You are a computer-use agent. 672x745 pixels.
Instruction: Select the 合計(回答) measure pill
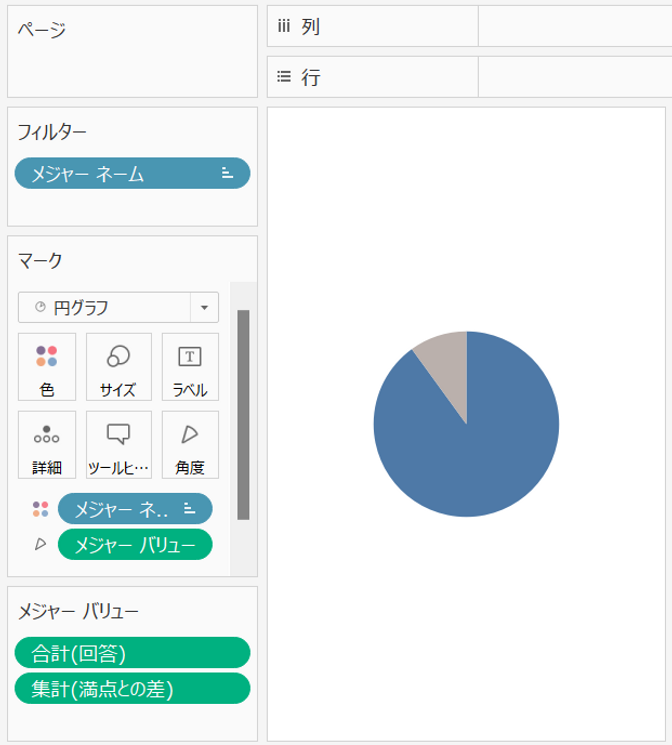tap(132, 653)
